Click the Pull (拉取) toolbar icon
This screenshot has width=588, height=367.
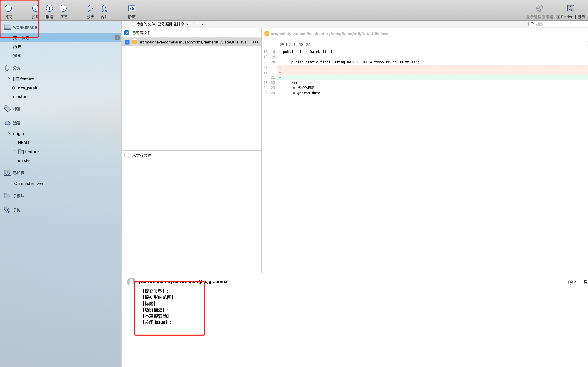35,8
